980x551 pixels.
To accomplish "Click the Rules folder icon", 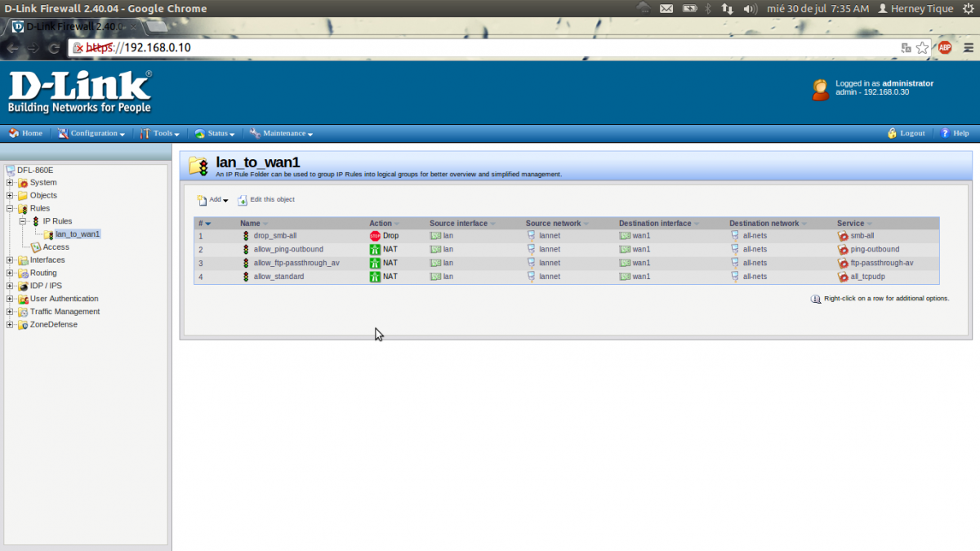I will click(x=23, y=209).
